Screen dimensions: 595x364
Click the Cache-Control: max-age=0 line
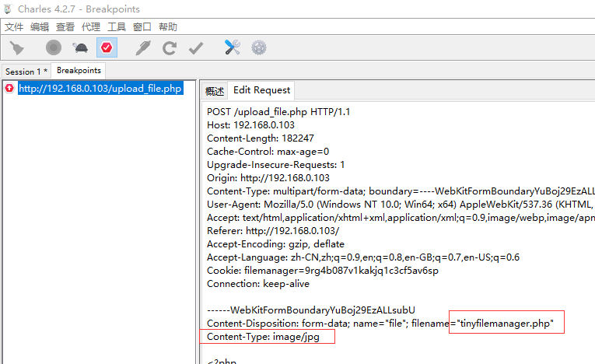point(268,152)
